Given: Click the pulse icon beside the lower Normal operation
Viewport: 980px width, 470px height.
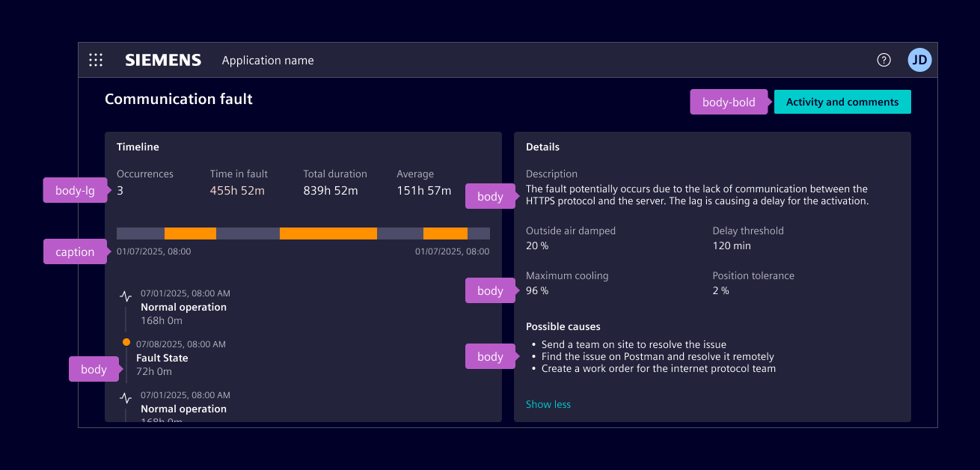Looking at the screenshot, I should coord(126,399).
